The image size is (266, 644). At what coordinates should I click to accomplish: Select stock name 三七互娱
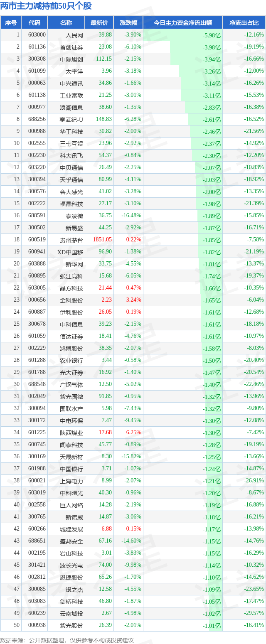pos(71,144)
